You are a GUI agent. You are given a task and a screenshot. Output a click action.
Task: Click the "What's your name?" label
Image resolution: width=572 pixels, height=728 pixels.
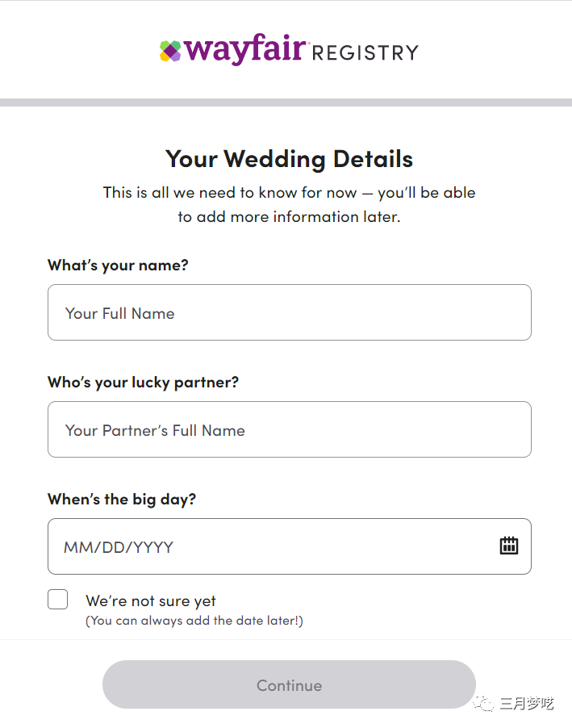pyautogui.click(x=118, y=265)
